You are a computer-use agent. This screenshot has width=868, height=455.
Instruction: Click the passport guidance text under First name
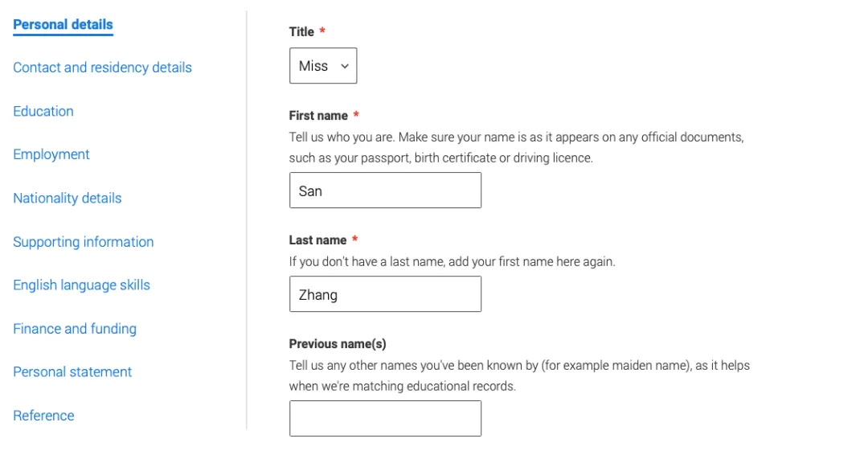coord(517,147)
